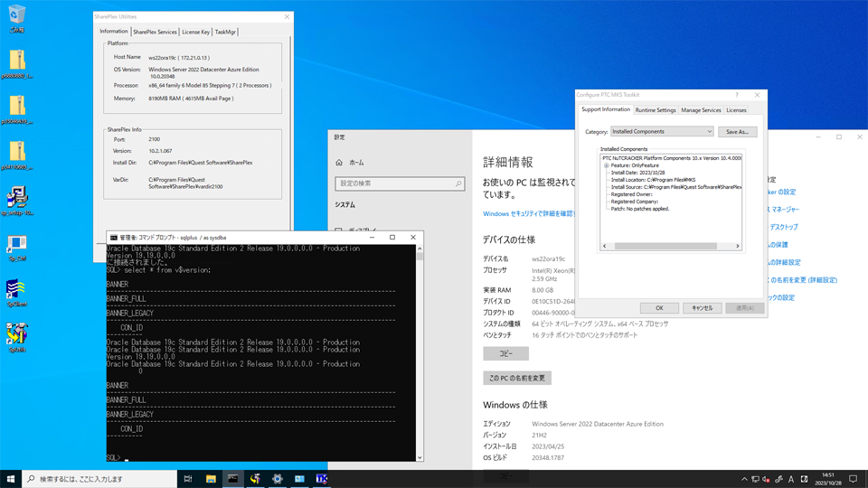Toggle the IME input mode A indicator
The image size is (868, 488).
click(791, 479)
